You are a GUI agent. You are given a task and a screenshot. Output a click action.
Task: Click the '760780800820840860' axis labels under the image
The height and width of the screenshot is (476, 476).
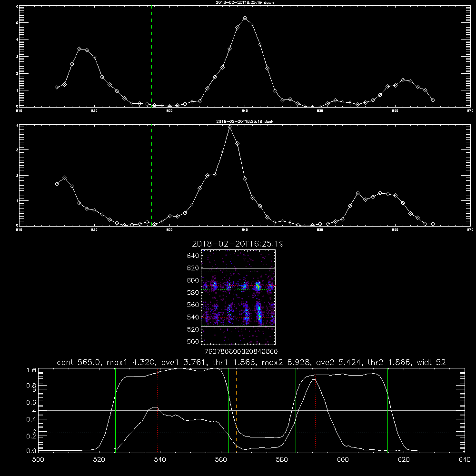pos(241,352)
